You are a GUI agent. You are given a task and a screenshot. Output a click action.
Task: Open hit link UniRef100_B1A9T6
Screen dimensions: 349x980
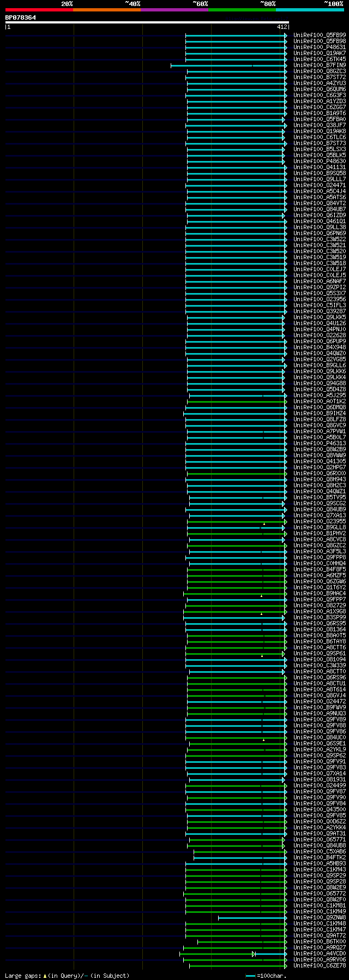click(x=320, y=113)
